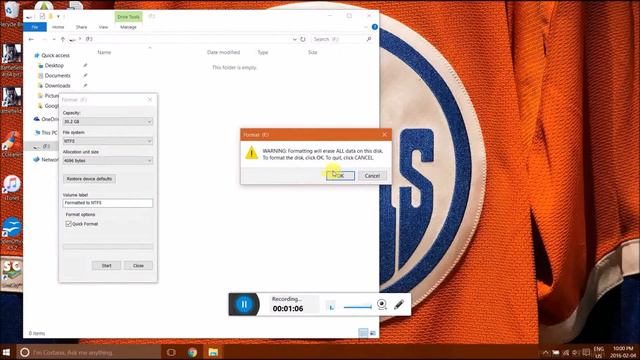Image resolution: width=640 pixels, height=360 pixels.
Task: Click the New folder quick access icon
Action: [x=51, y=17]
